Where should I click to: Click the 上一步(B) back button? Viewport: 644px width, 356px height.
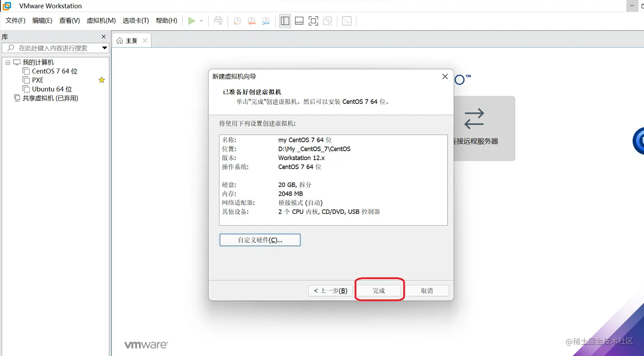[330, 290]
